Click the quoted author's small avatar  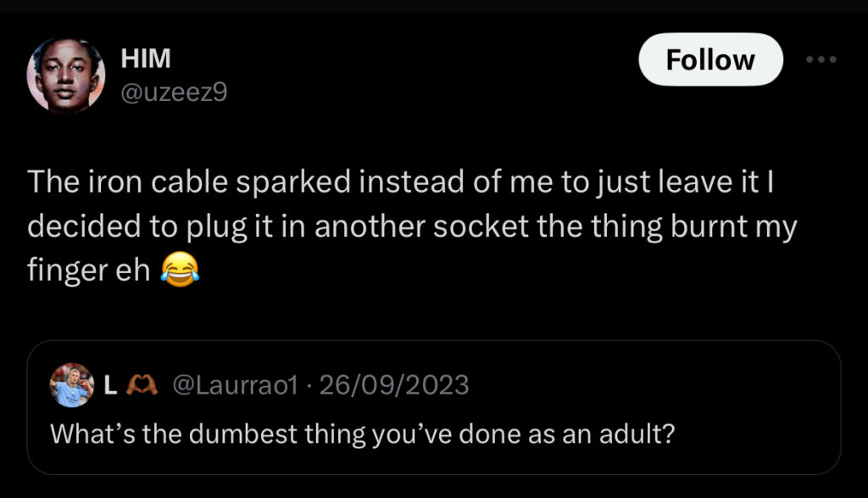[71, 385]
